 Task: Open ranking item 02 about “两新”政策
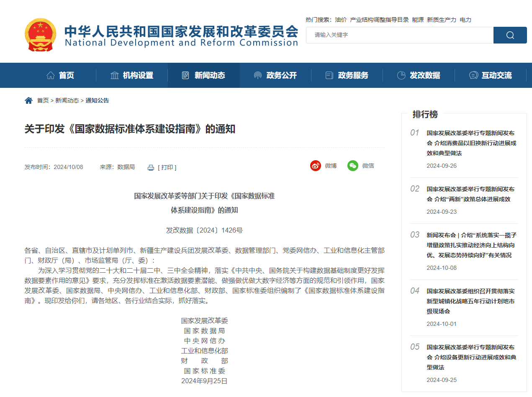(x=471, y=194)
